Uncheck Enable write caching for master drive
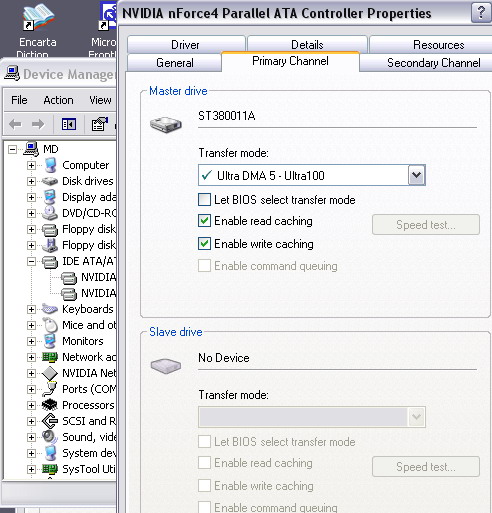Image resolution: width=492 pixels, height=513 pixels. point(204,244)
